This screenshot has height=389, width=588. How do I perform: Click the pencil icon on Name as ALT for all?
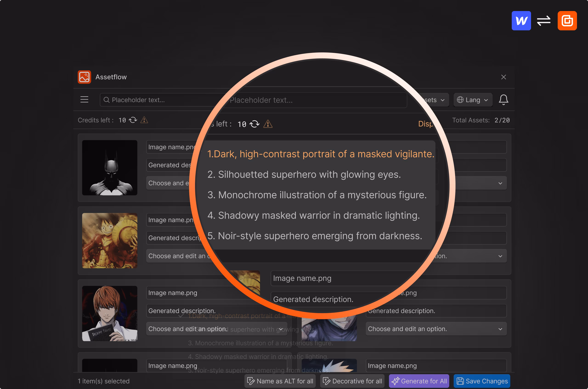point(251,381)
